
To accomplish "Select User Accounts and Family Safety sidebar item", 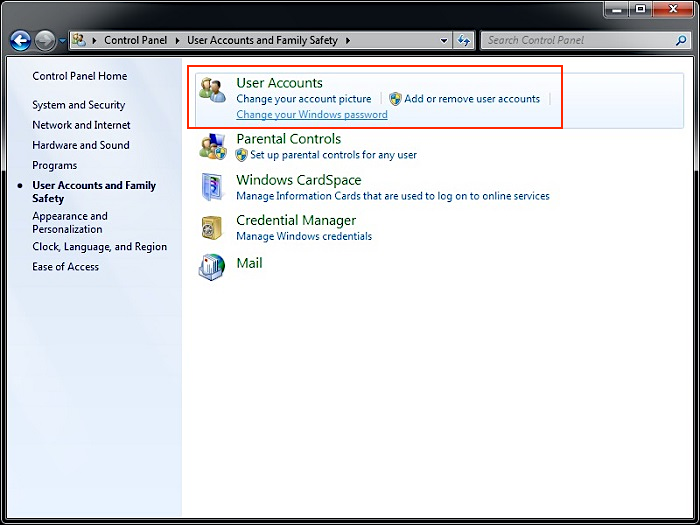I will (x=94, y=192).
